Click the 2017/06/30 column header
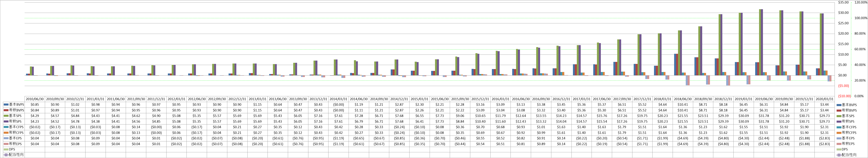The width and height of the screenshot is (868, 158). 602,99
